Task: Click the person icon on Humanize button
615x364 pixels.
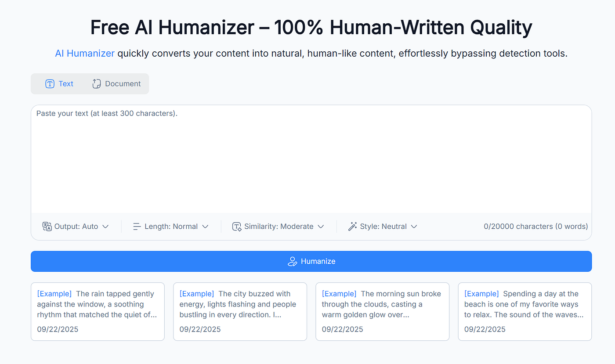Action: [x=292, y=262]
